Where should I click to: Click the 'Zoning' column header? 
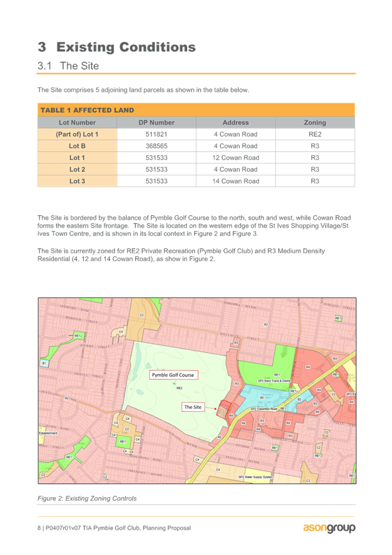click(x=315, y=123)
